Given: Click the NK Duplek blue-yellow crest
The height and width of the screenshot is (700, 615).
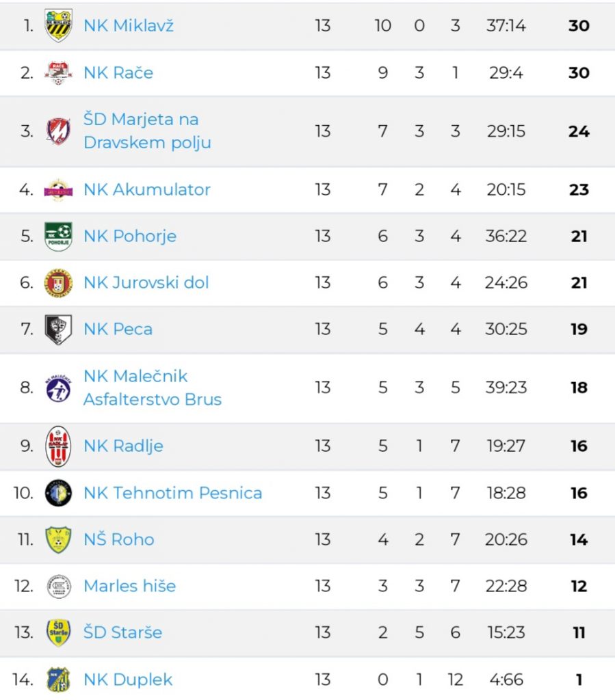Looking at the screenshot, I should 59,679.
